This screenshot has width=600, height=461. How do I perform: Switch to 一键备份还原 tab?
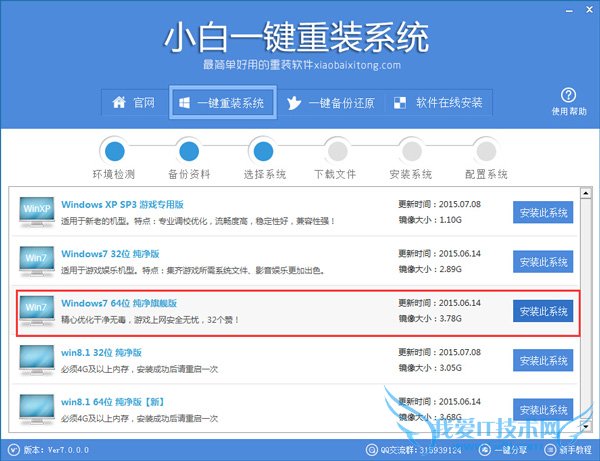click(331, 103)
